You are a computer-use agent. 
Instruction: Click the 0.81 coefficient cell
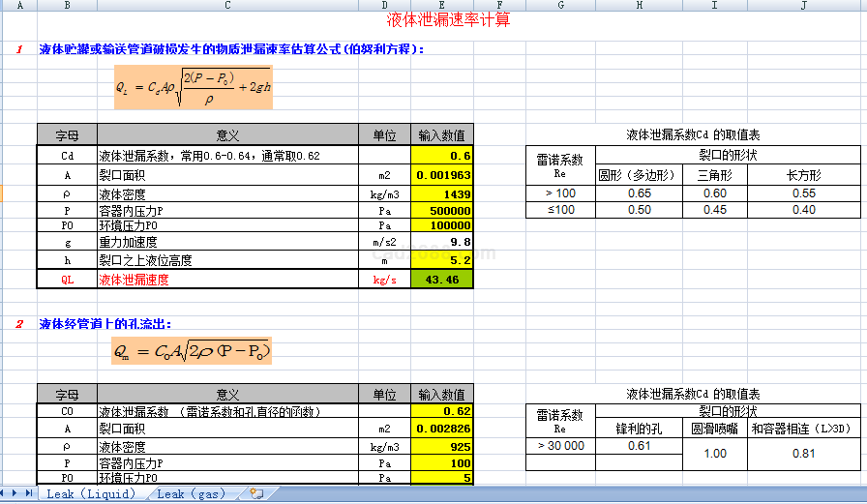click(x=804, y=453)
